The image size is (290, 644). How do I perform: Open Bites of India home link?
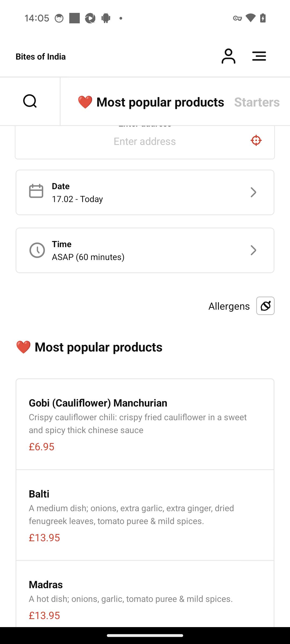pos(41,57)
